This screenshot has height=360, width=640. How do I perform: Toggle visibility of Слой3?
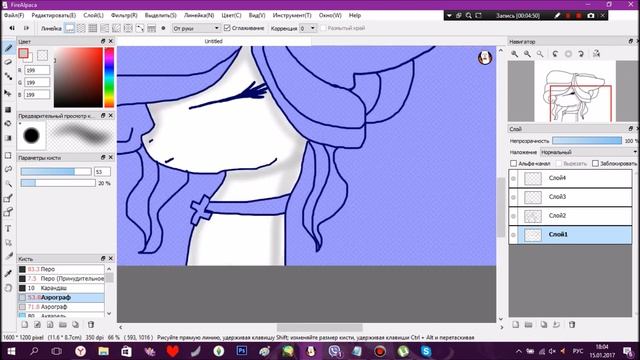click(x=513, y=197)
